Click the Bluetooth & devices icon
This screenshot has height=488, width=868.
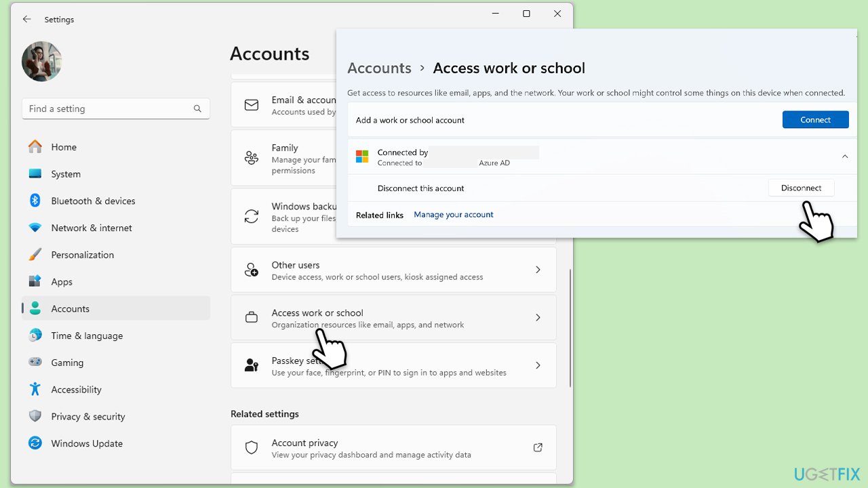[x=35, y=201]
